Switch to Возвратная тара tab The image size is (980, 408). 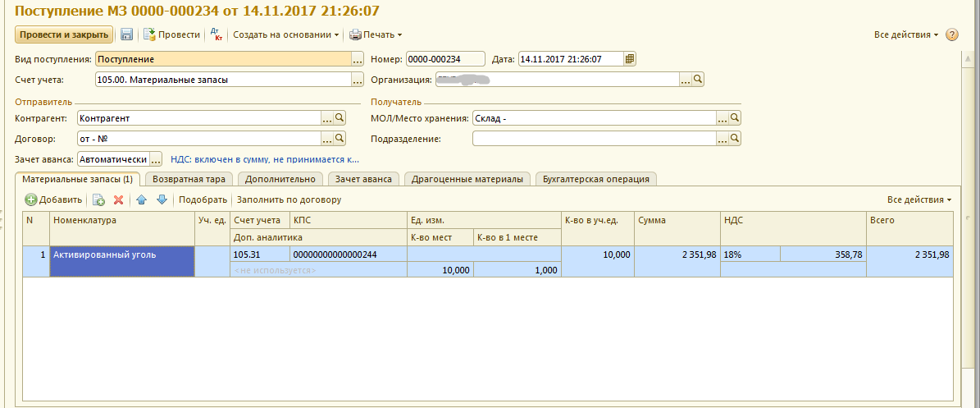[x=190, y=179]
